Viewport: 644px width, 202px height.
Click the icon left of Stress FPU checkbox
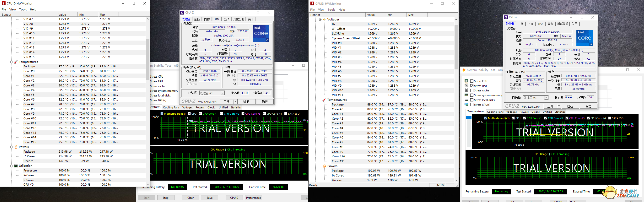click(466, 86)
